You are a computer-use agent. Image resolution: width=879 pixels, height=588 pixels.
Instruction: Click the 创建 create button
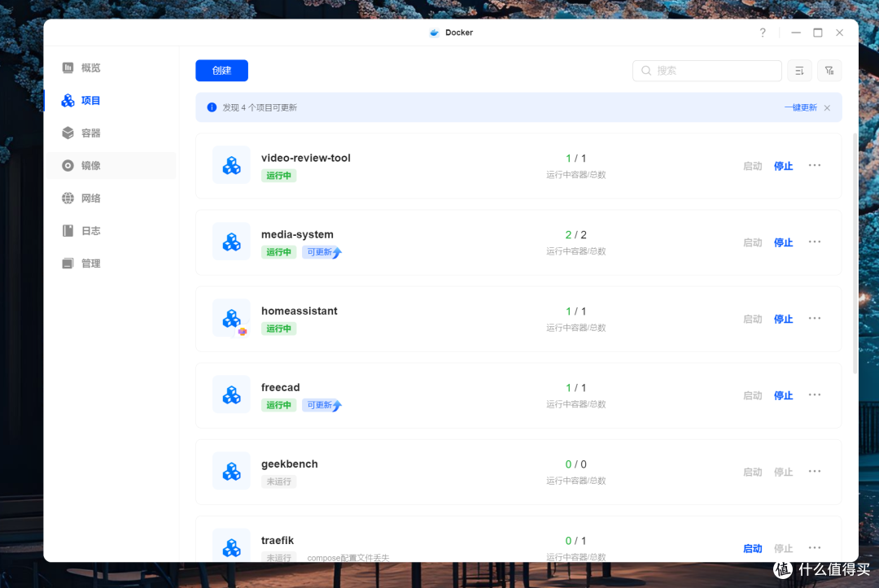tap(221, 71)
